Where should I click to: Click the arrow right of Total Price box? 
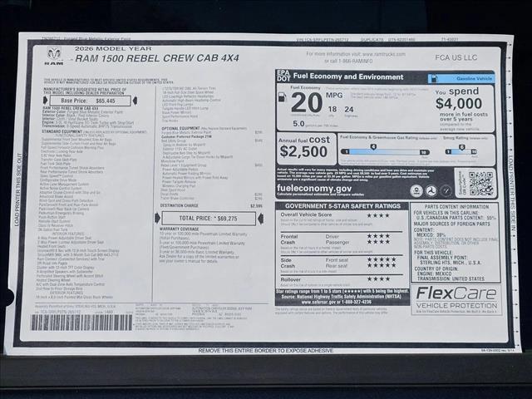click(260, 219)
